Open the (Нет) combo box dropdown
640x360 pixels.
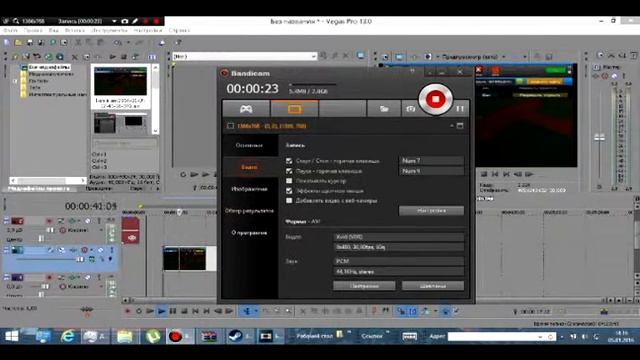[x=313, y=56]
